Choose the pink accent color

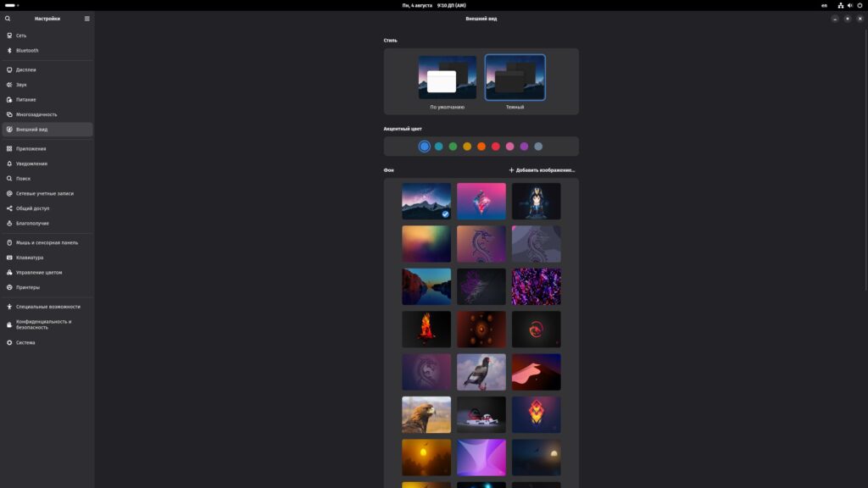coord(509,147)
